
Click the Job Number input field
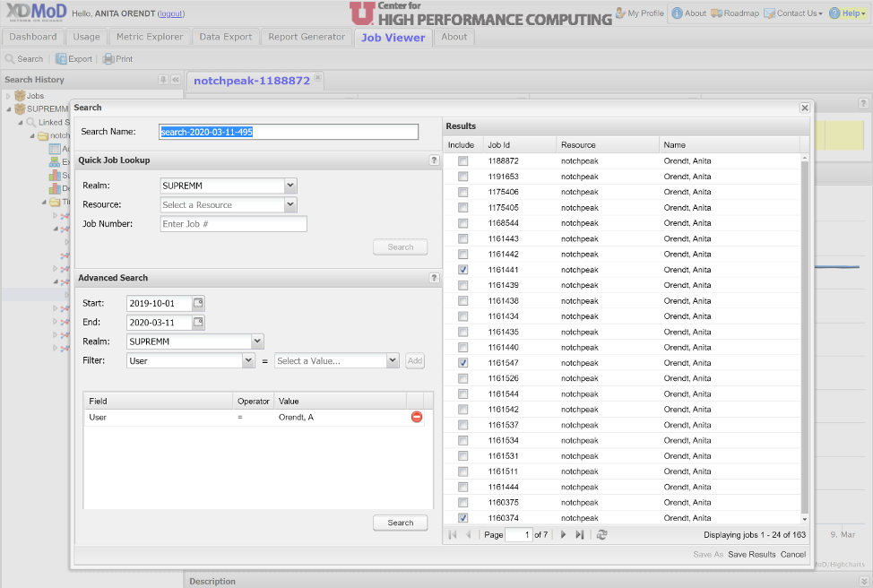[x=233, y=224]
